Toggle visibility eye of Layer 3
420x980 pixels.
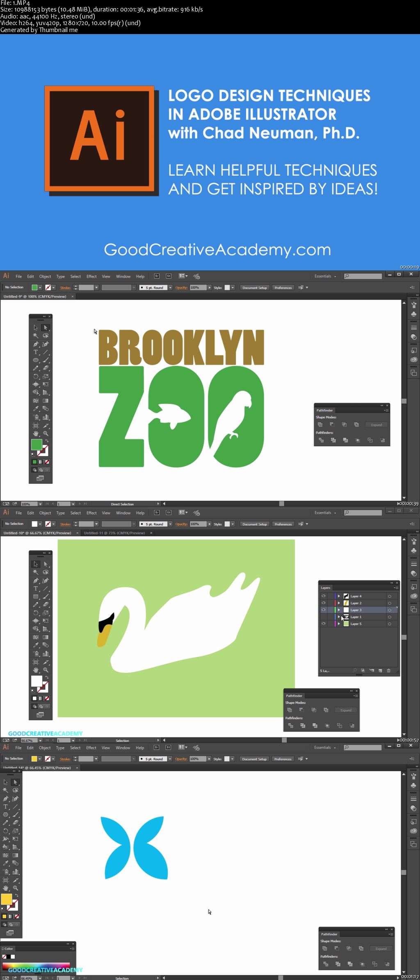pyautogui.click(x=324, y=610)
